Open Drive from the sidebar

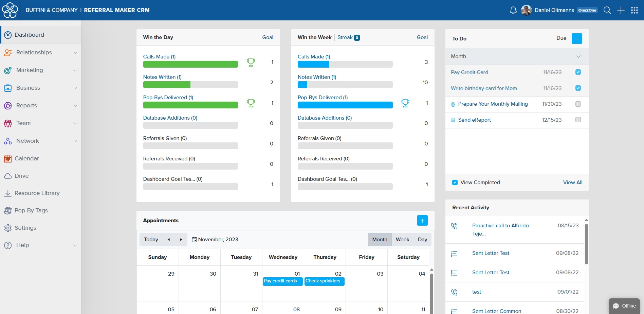tap(22, 176)
